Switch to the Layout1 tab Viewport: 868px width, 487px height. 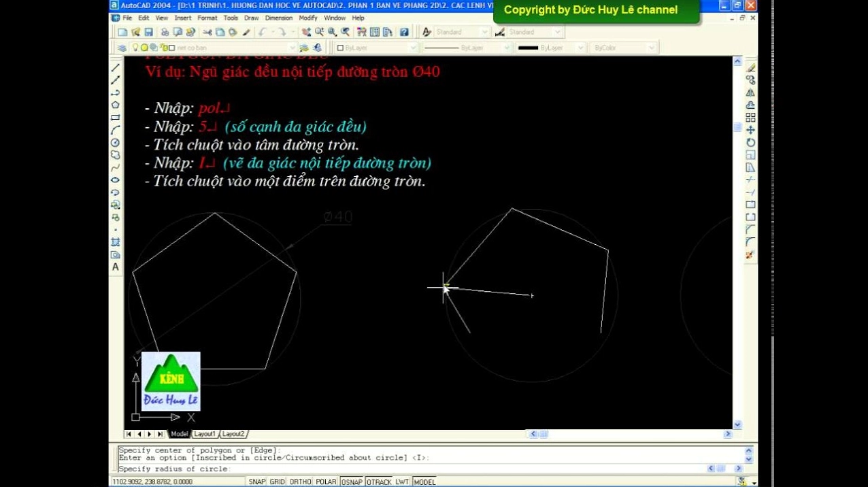coord(205,434)
